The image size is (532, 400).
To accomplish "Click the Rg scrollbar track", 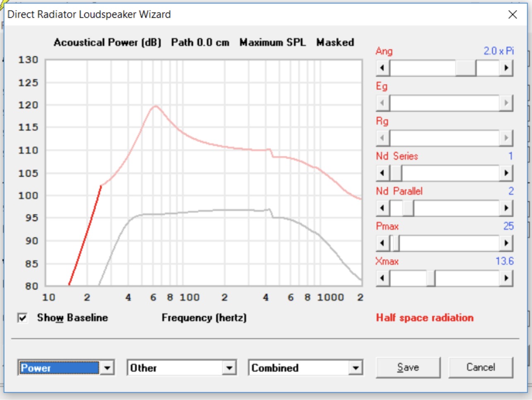I will click(444, 138).
